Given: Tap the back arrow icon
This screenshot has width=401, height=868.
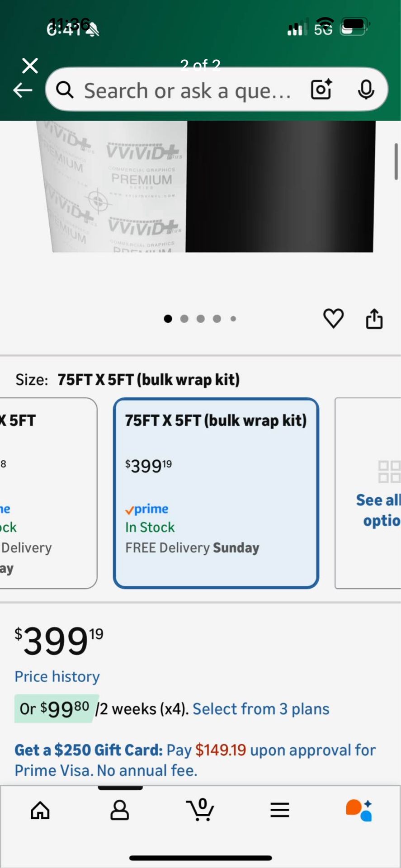Looking at the screenshot, I should 23,90.
